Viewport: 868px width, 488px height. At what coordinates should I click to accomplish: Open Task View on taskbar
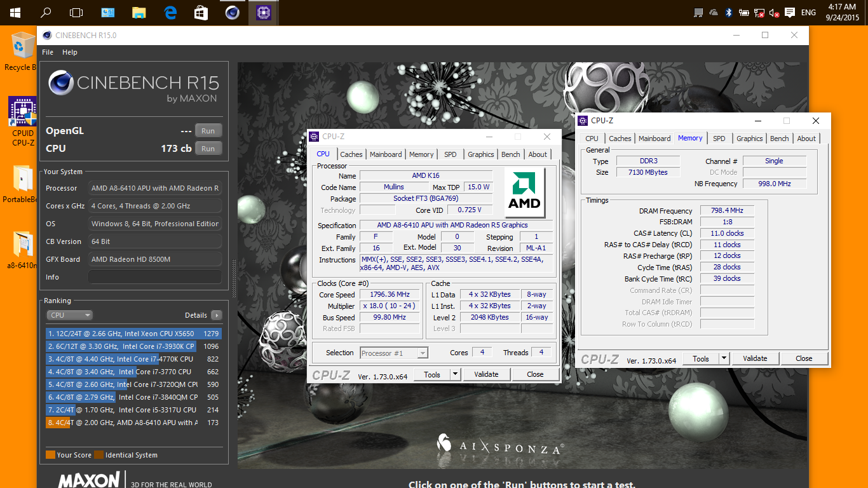tap(76, 13)
